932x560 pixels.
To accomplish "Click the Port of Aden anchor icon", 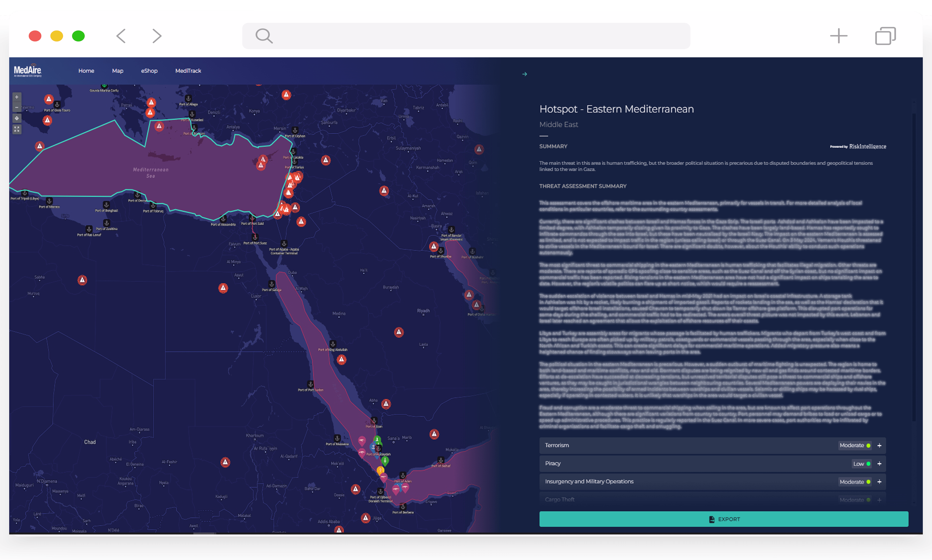I will point(403,475).
